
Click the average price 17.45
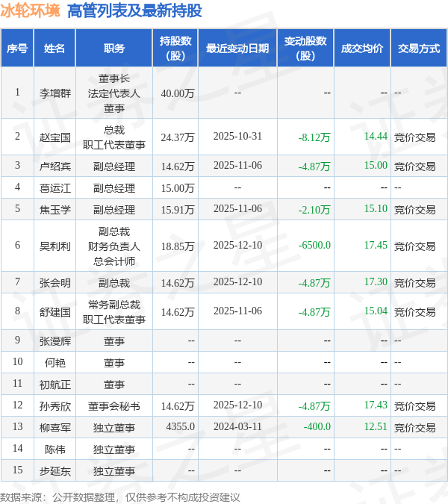(x=376, y=245)
